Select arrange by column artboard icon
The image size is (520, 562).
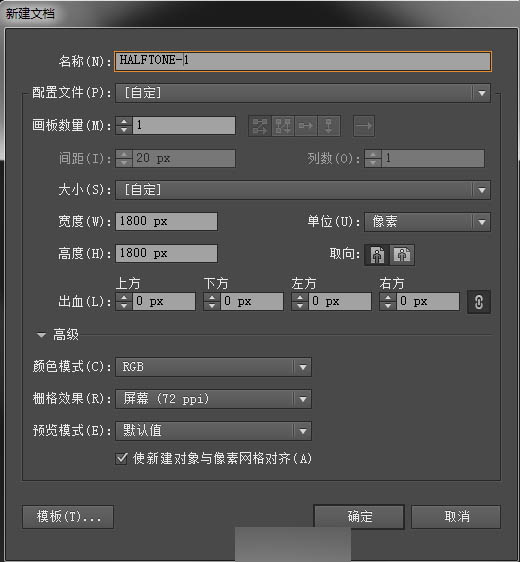coord(329,126)
